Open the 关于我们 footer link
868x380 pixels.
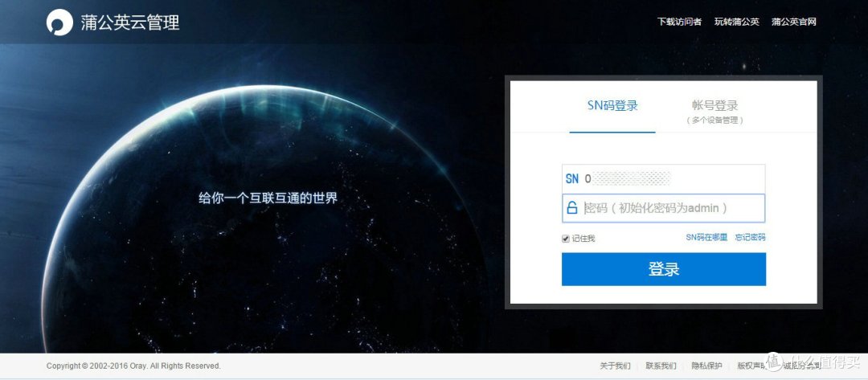615,366
